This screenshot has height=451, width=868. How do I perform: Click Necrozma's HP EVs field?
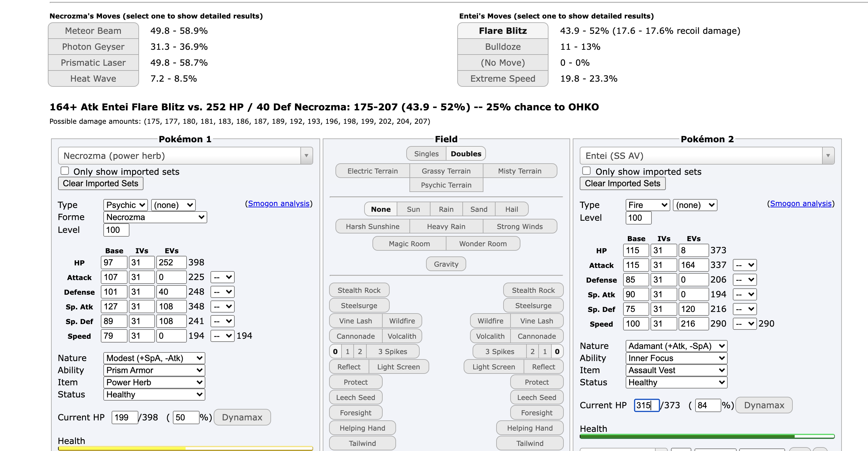171,262
